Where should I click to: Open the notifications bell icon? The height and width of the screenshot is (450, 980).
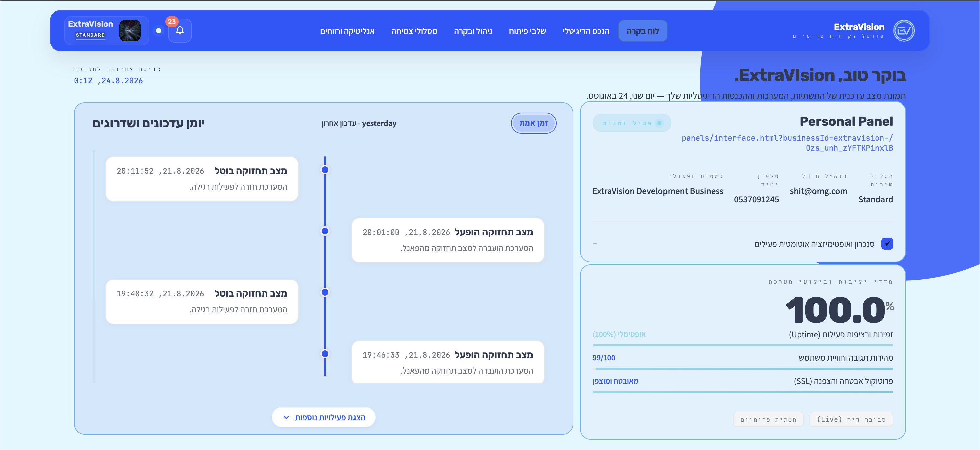pyautogui.click(x=180, y=30)
